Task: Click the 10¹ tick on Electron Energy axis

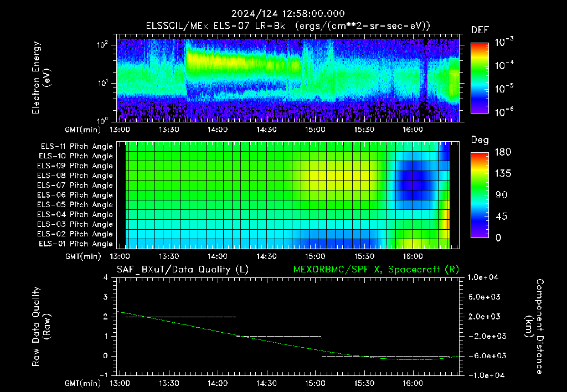Action: pyautogui.click(x=102, y=83)
